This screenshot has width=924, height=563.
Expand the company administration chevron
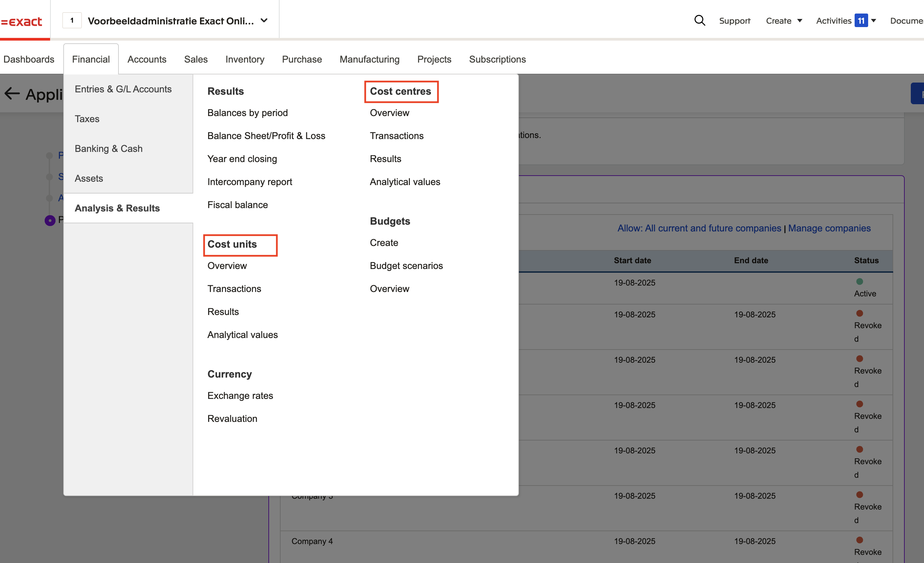click(x=264, y=20)
